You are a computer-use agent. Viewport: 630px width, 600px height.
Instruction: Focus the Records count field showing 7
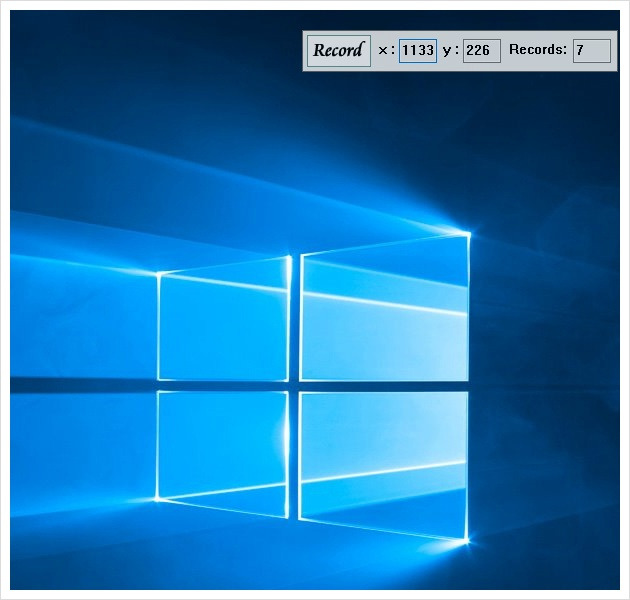tap(592, 51)
